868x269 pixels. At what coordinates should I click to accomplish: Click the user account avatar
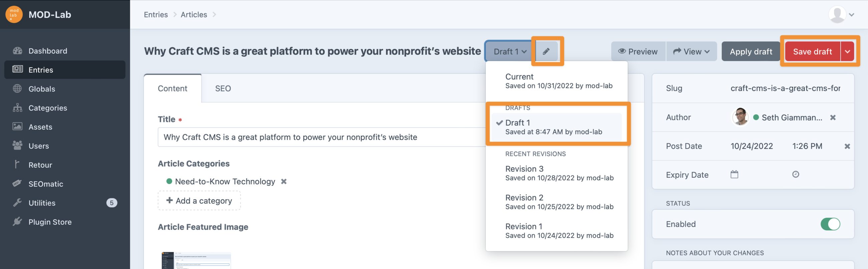click(837, 14)
